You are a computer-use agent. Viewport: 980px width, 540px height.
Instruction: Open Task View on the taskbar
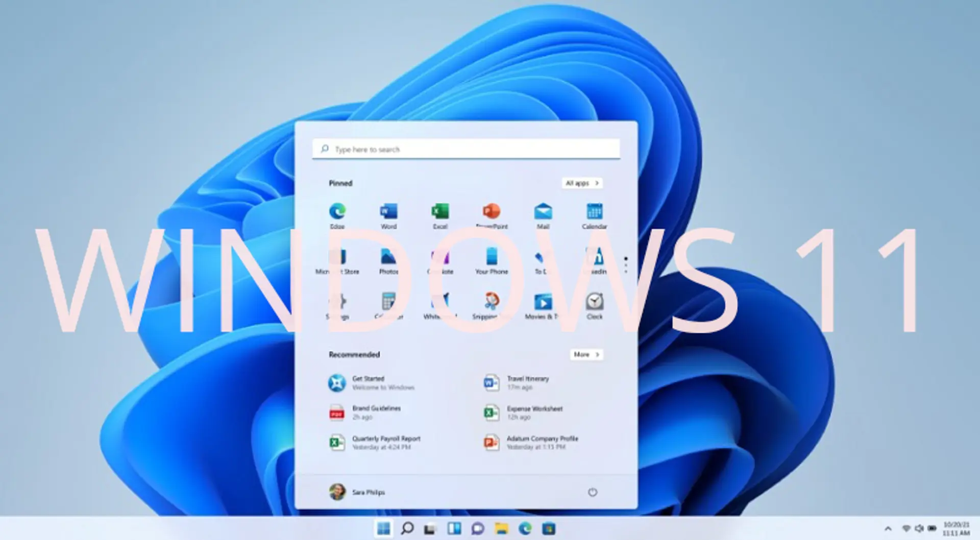pyautogui.click(x=430, y=529)
